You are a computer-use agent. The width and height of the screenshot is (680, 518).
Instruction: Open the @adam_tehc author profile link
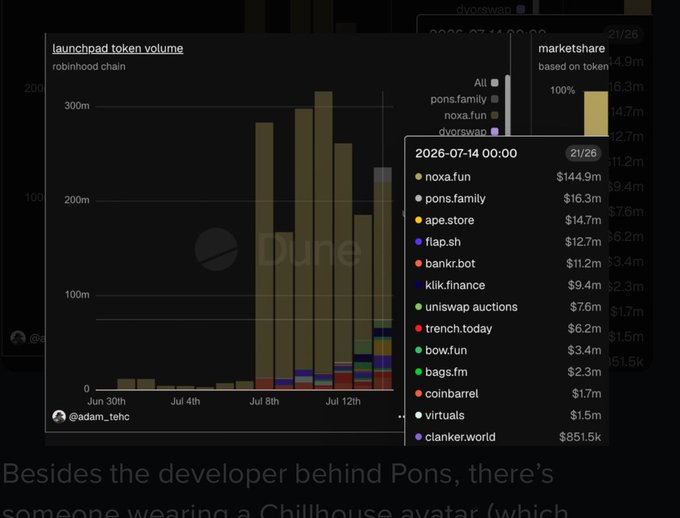click(99, 416)
